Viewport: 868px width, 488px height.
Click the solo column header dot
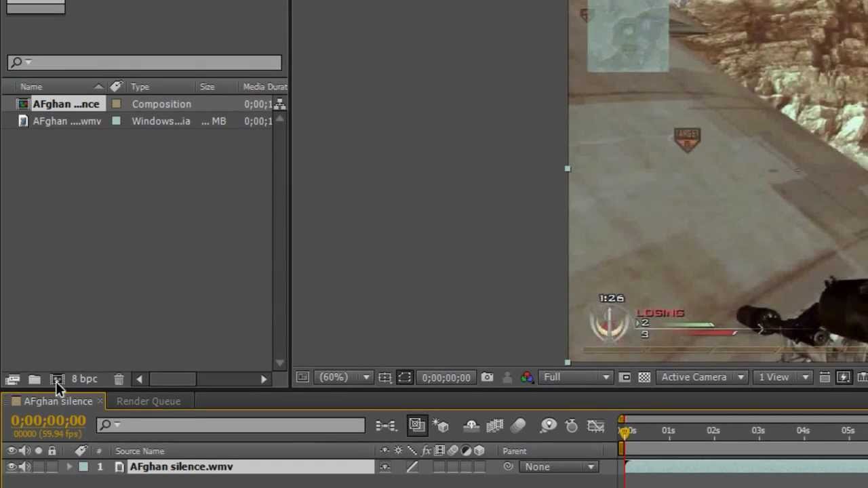tap(39, 451)
